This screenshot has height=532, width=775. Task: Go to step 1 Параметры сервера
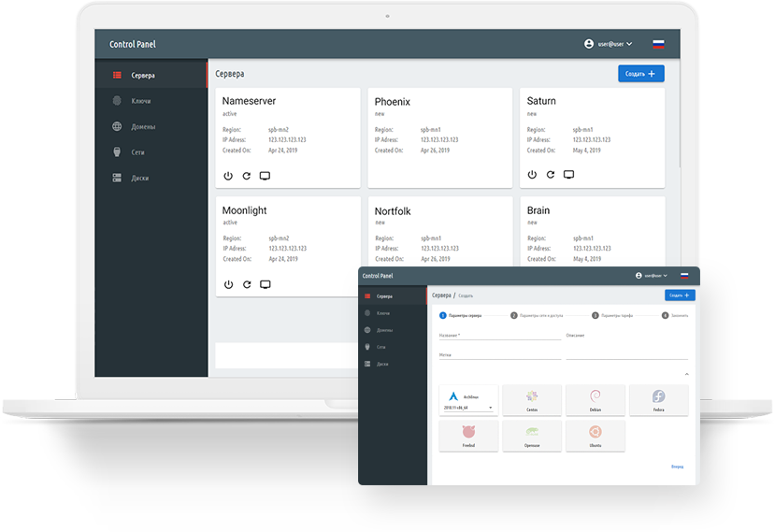pos(461,315)
